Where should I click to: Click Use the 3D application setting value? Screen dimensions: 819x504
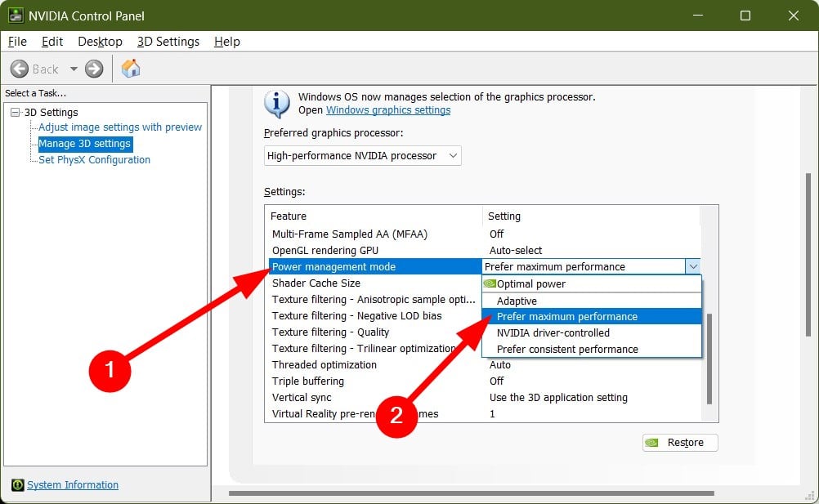click(x=558, y=397)
